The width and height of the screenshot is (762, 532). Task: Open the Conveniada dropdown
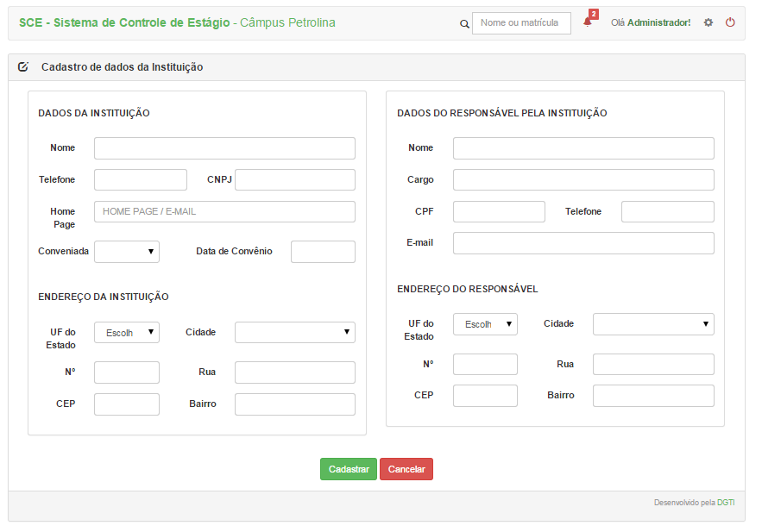pos(127,252)
